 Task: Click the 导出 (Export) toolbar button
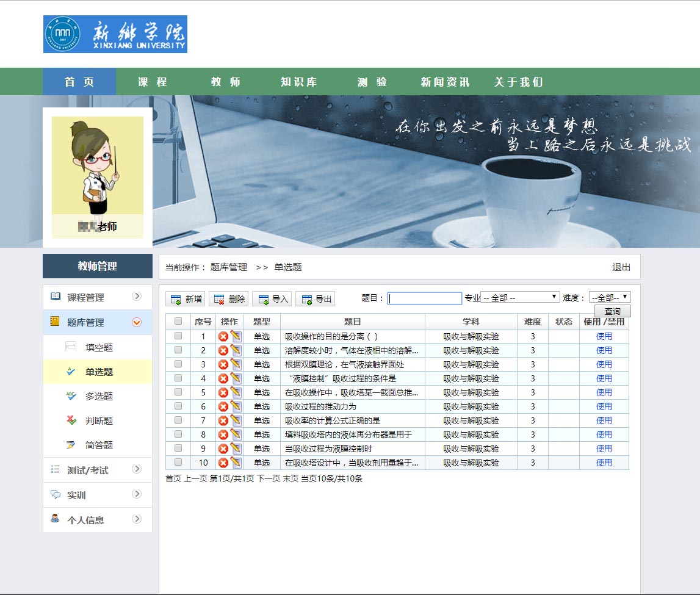pos(316,299)
